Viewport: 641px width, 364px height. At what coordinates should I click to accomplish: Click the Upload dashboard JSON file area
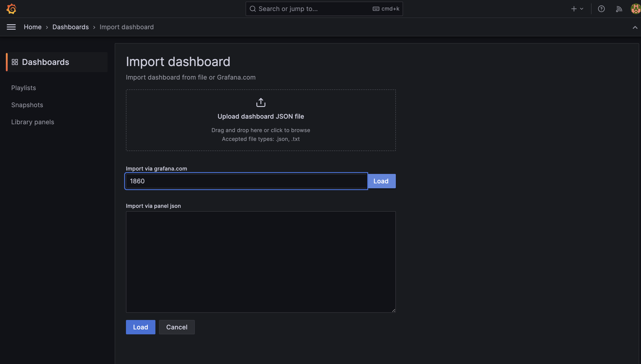261,120
